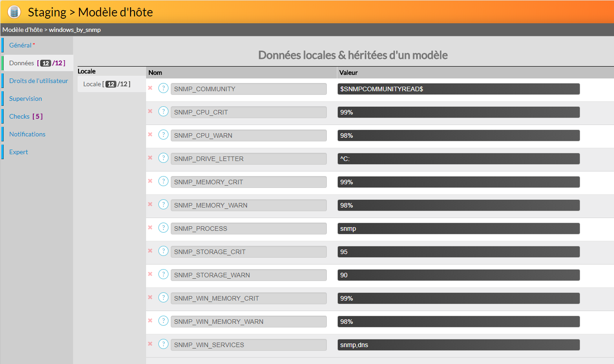Open the Checks tab
This screenshot has width=614, height=364.
[20, 116]
